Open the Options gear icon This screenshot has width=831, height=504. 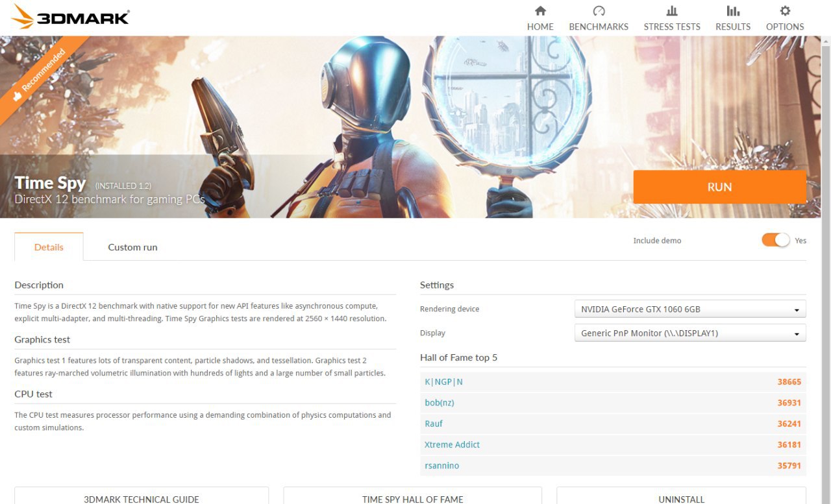(785, 11)
